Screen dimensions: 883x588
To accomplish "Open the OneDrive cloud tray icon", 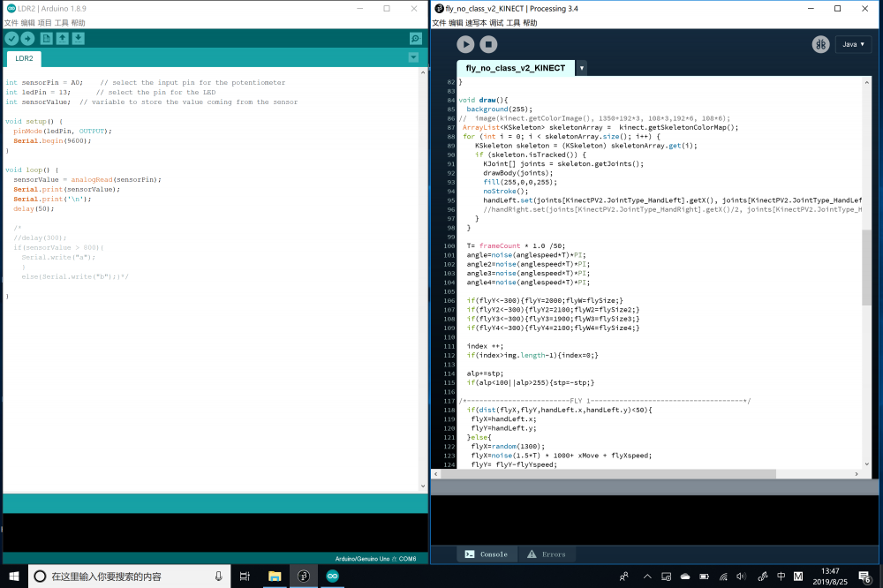I will click(685, 577).
